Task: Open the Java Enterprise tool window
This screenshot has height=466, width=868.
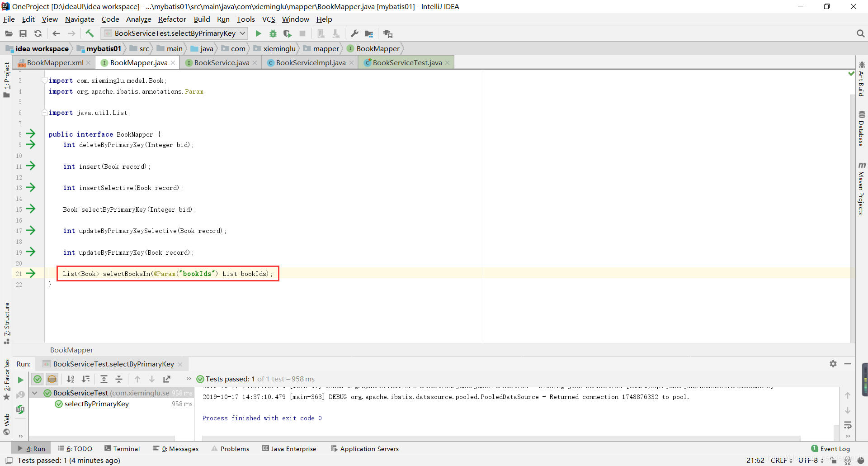Action: point(289,448)
